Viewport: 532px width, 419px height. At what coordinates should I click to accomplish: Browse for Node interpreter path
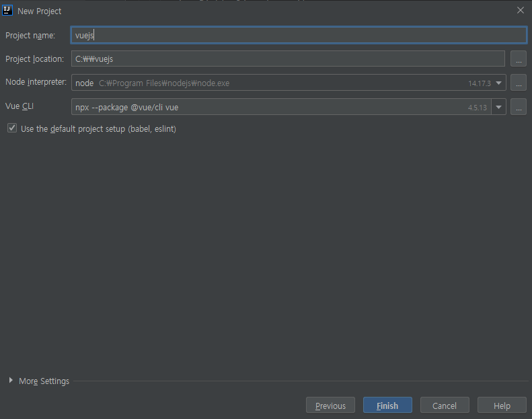click(518, 83)
